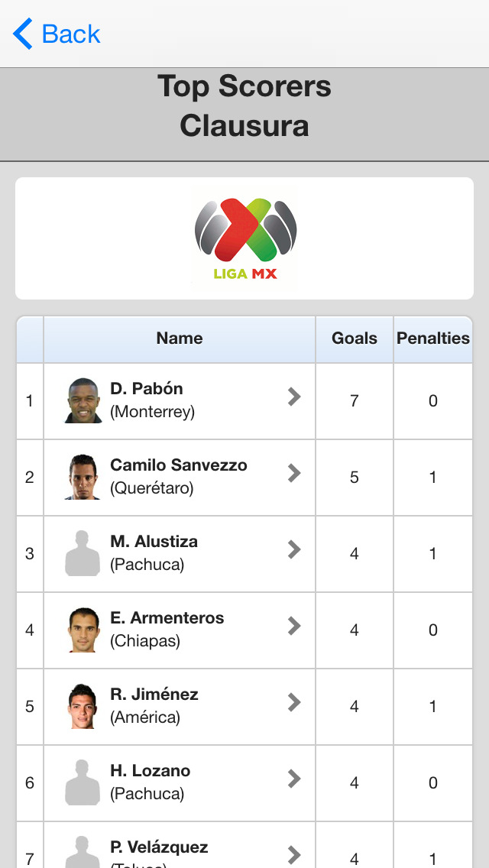The image size is (489, 868).
Task: Tap R. Jiménez's player photo
Action: (83, 706)
